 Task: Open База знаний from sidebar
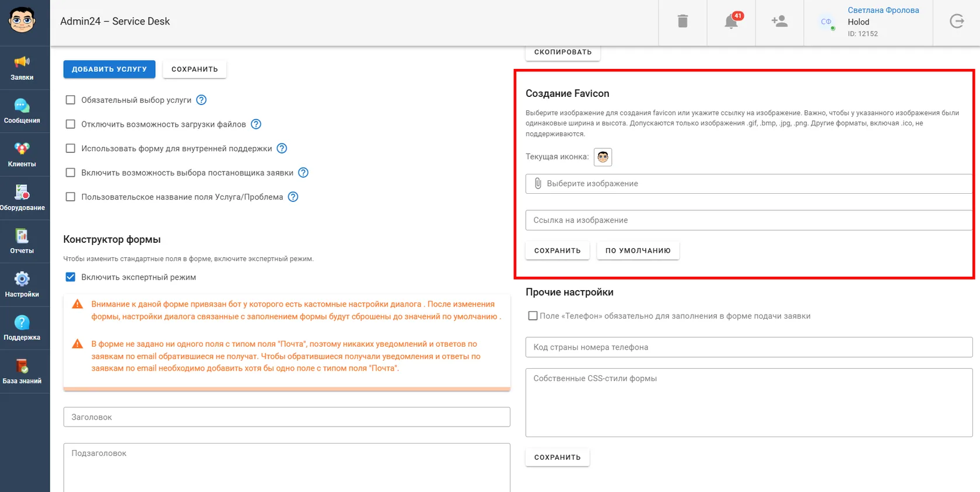(22, 372)
